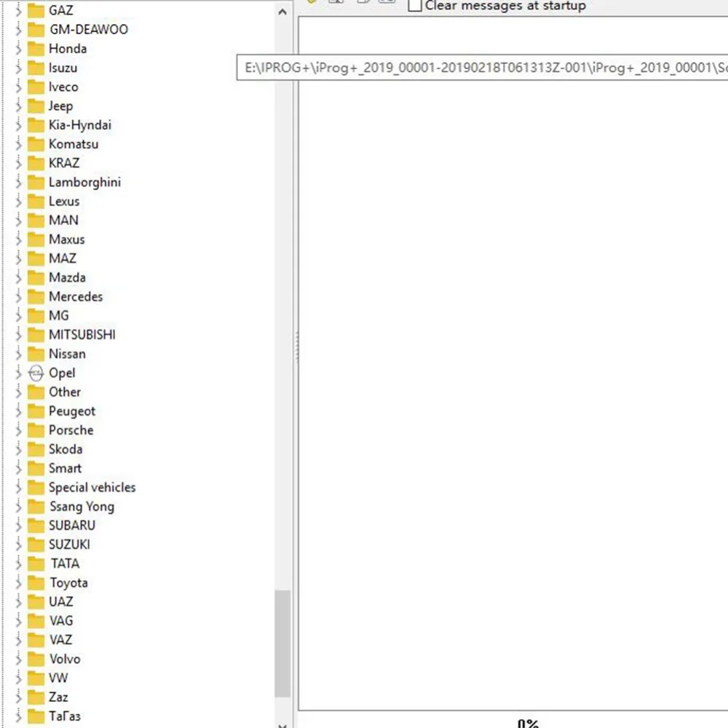Click the MITSUBISHI folder icon
Viewport: 728px width, 728px height.
click(x=36, y=334)
